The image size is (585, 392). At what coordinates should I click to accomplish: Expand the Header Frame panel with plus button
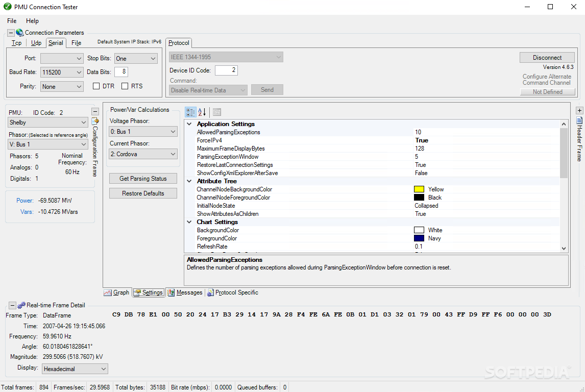[x=579, y=110]
